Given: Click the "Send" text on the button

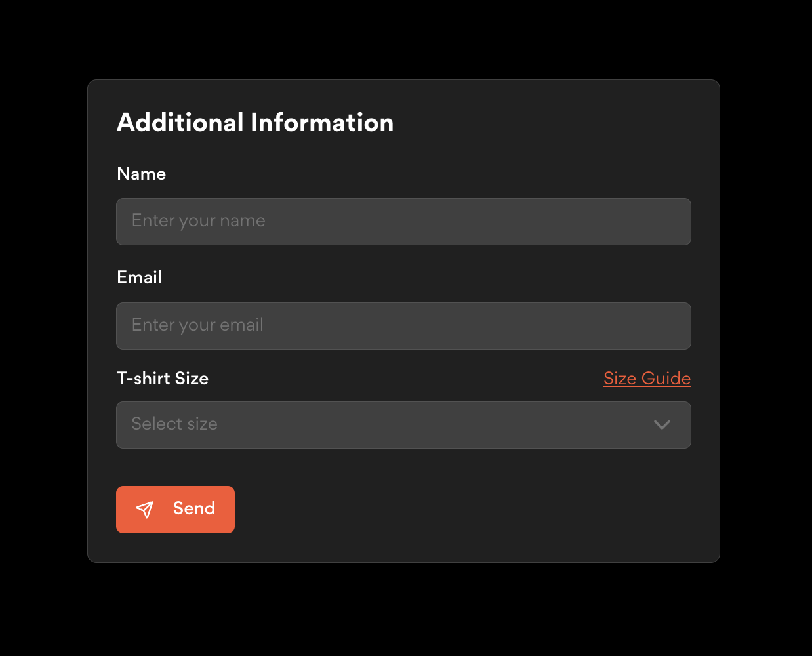Looking at the screenshot, I should pos(194,509).
